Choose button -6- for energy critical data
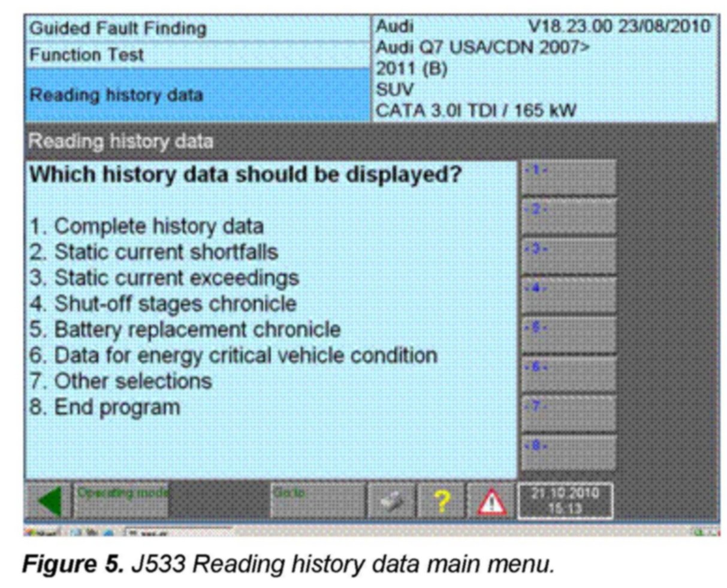 point(568,375)
